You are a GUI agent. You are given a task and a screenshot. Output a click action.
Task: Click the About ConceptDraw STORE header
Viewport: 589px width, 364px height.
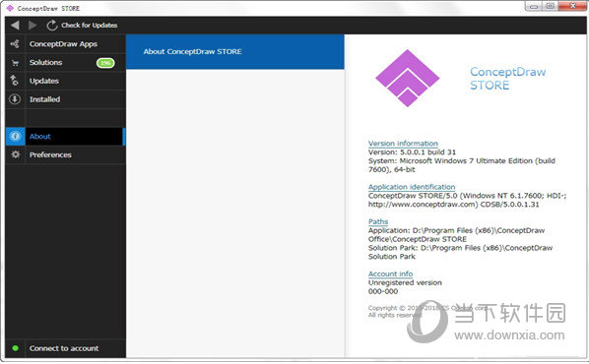235,52
